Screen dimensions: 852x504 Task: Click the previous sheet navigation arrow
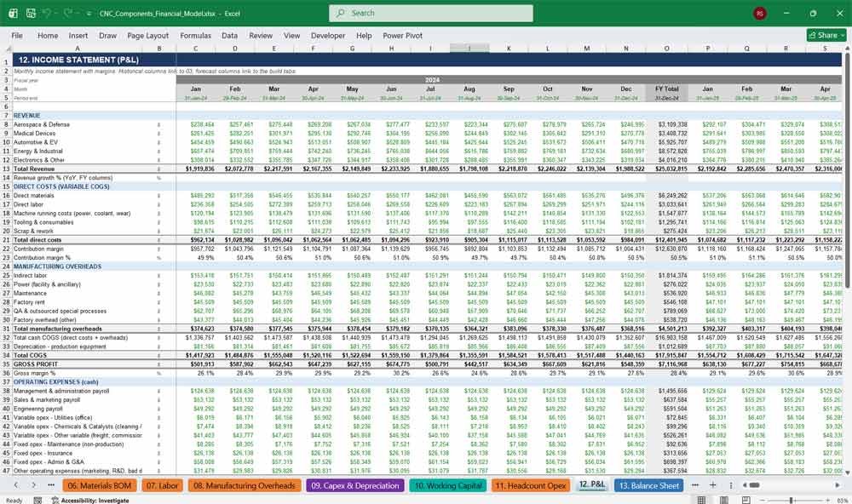[x=15, y=485]
